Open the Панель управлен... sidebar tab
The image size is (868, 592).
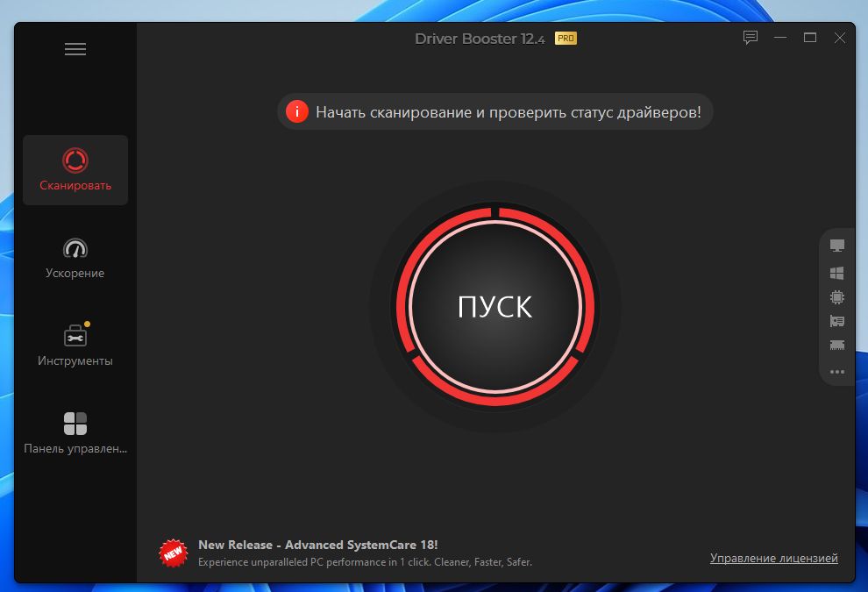click(x=75, y=433)
